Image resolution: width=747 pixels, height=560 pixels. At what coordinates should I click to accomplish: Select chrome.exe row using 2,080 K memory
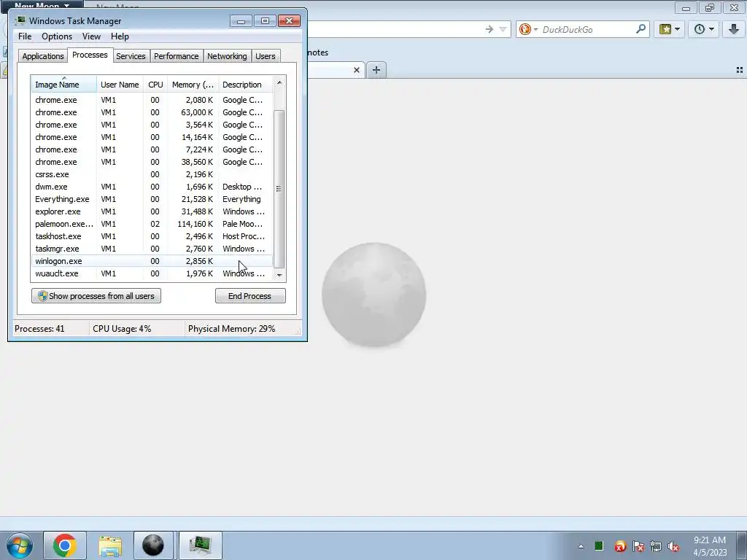(152, 100)
